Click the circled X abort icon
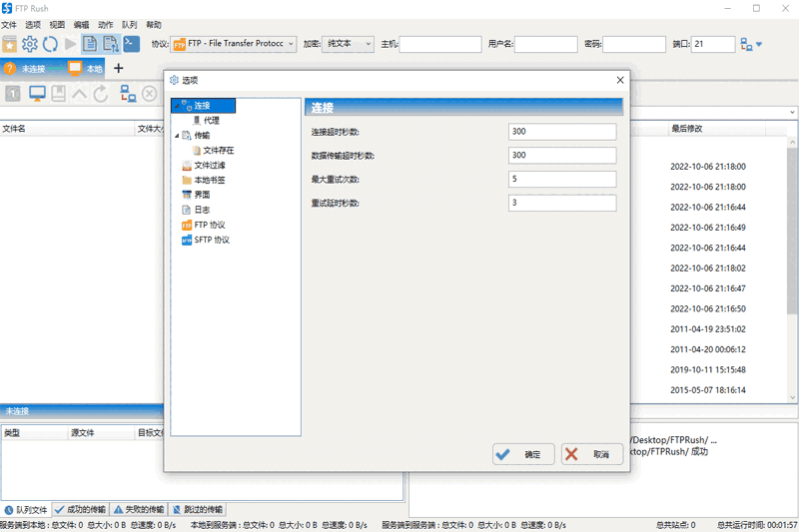The height and width of the screenshot is (532, 799). (x=149, y=94)
